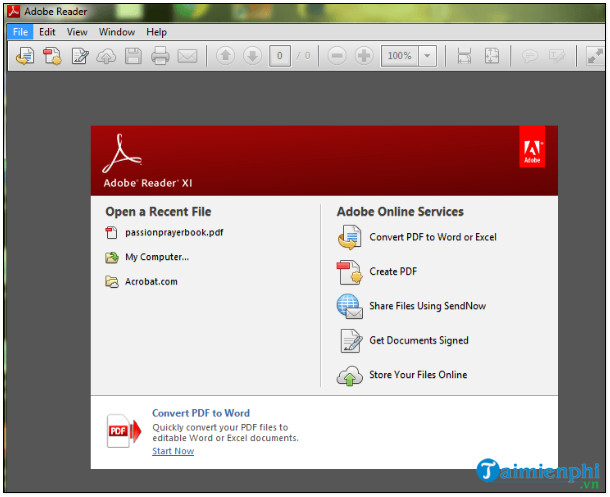Click the page number input field
Screen dimensions: 610x497
click(x=280, y=56)
